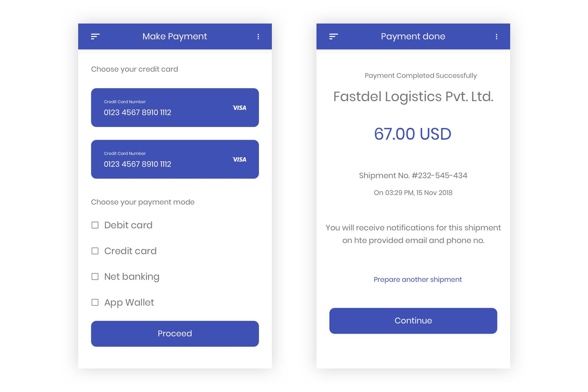The height and width of the screenshot is (392, 588).
Task: Click the Shipment No. #232-545-434 text
Action: coord(413,175)
